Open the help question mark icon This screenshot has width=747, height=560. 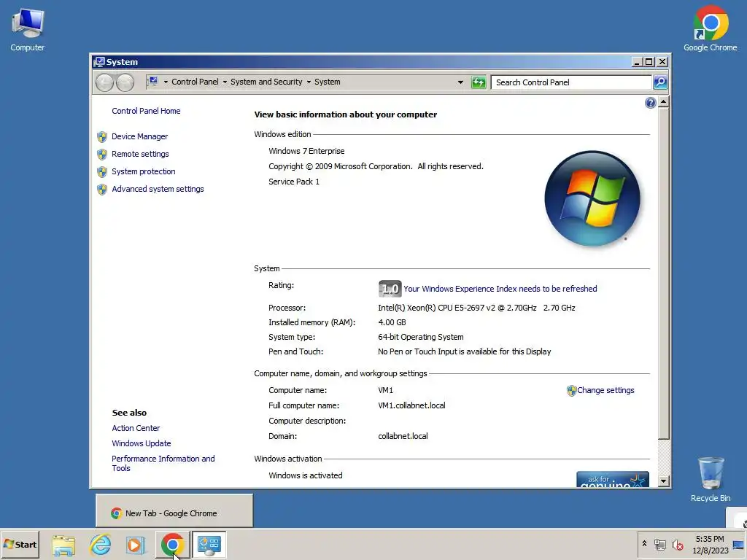(x=650, y=103)
